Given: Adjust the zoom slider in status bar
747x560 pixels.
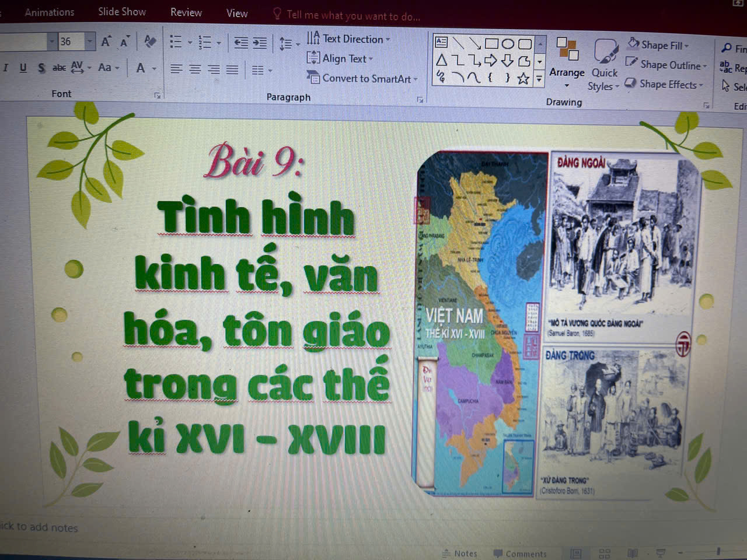Looking at the screenshot, I should pyautogui.click(x=718, y=551).
